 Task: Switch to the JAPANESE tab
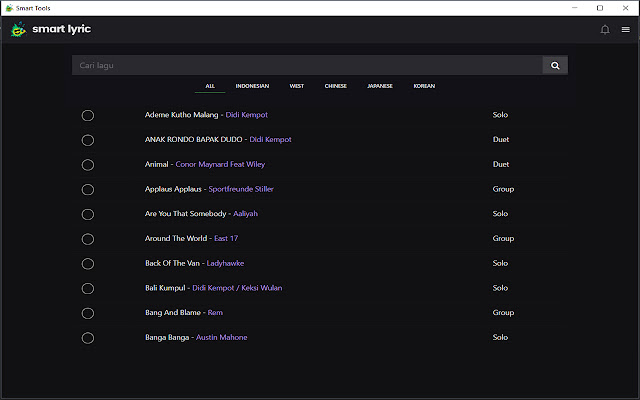[380, 86]
